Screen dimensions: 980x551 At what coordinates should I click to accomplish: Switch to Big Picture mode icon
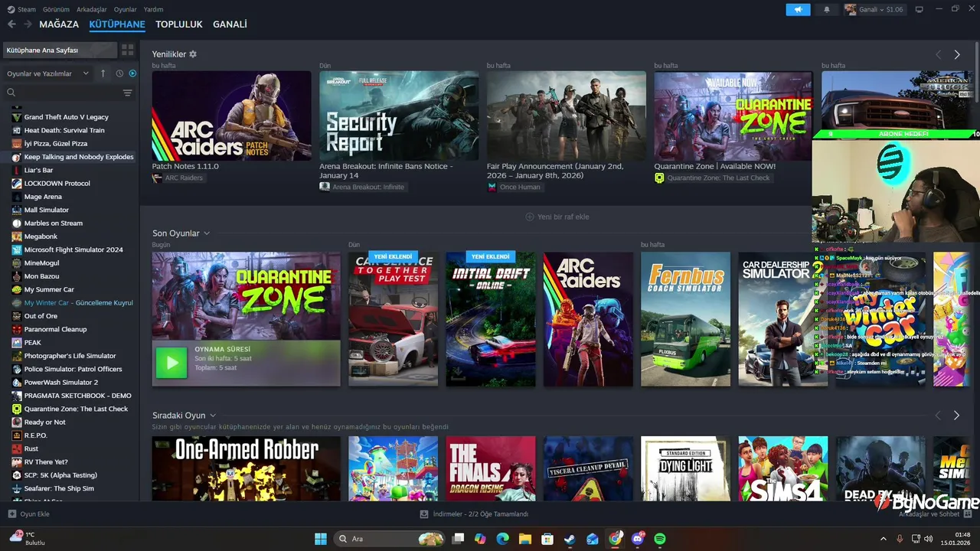[x=920, y=9]
